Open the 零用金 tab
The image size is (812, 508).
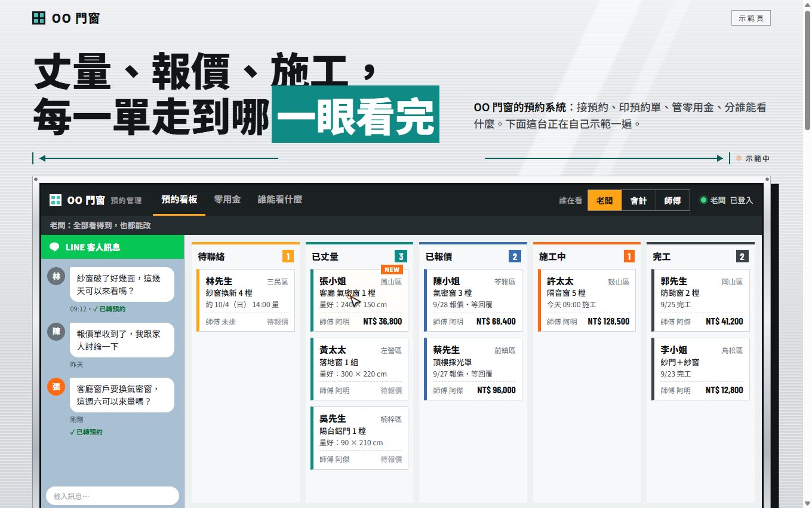(x=227, y=200)
